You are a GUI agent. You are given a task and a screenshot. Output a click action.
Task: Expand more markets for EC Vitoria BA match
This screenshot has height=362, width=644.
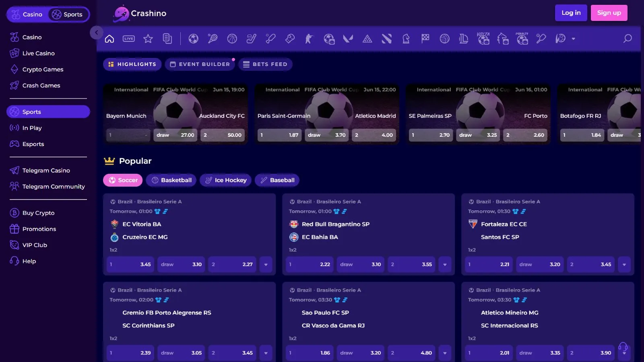266,265
